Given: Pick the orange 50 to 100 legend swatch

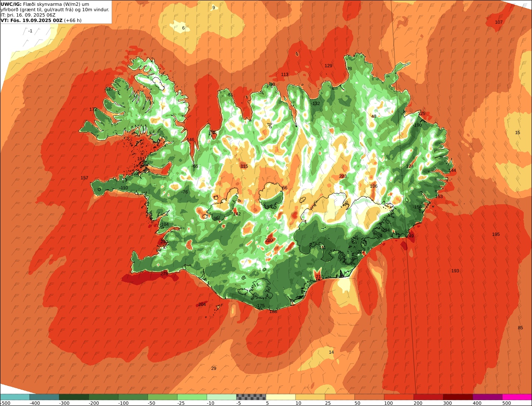Looking at the screenshot, I should pos(369,397).
